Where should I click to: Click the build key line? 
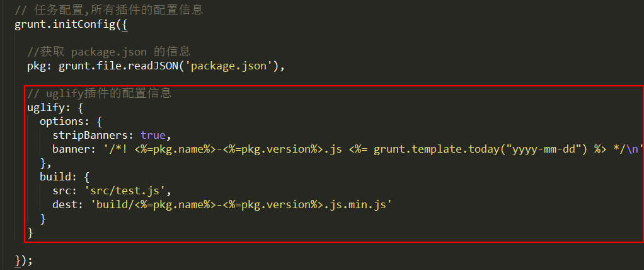[x=64, y=177]
